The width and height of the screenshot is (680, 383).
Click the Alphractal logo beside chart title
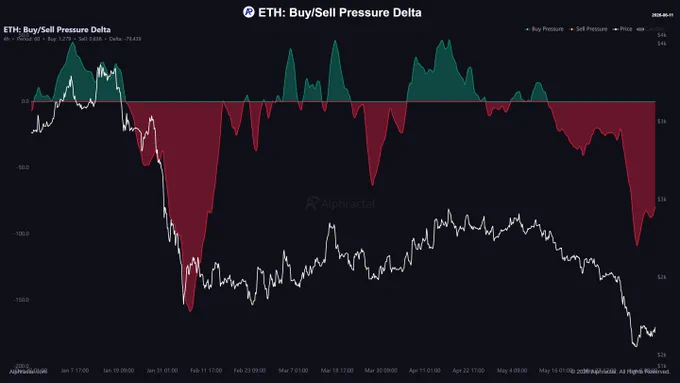[x=248, y=12]
